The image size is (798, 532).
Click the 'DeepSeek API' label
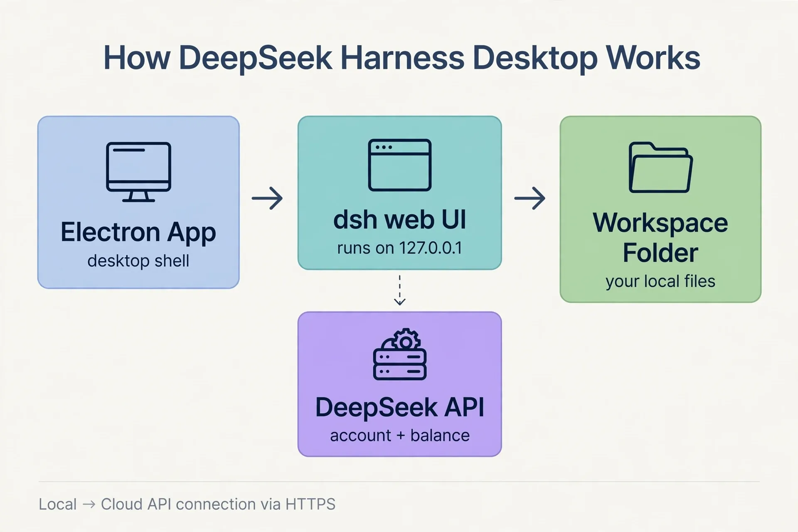400,407
